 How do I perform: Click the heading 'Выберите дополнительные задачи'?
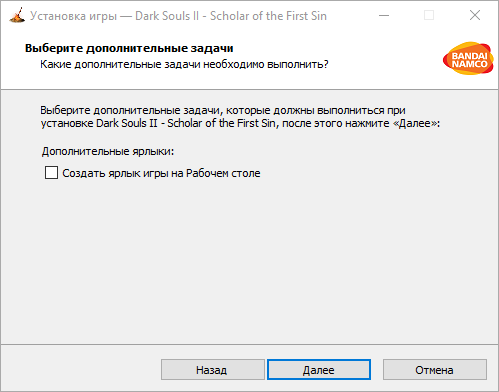[x=129, y=48]
